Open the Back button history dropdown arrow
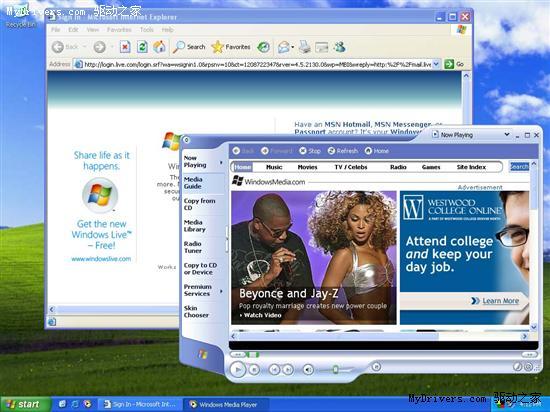Image resolution: width=550 pixels, height=412 pixels. tap(84, 47)
